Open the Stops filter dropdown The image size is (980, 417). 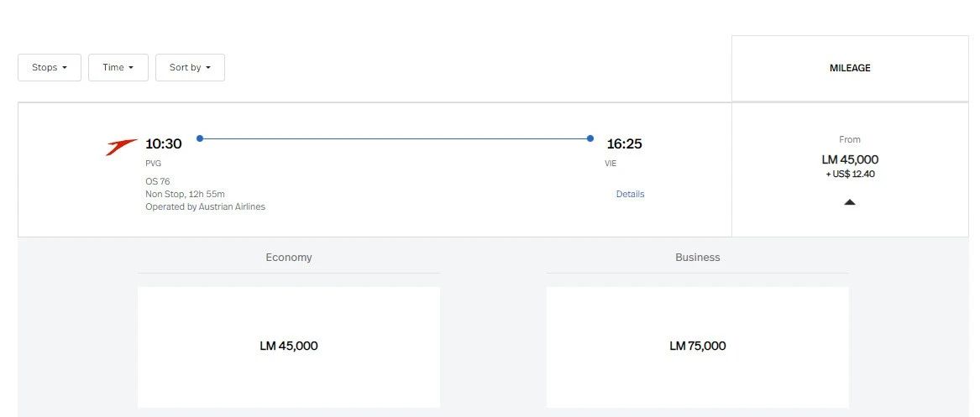50,68
